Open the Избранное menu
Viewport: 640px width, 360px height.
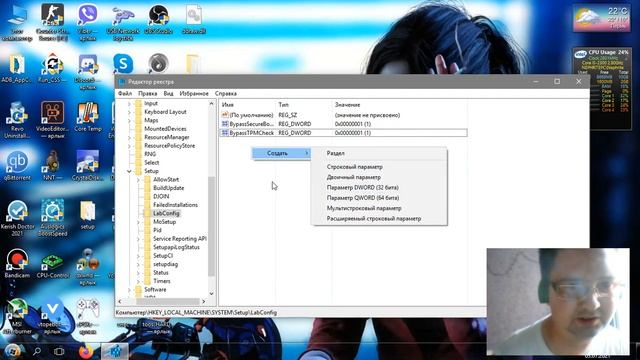tap(194, 93)
